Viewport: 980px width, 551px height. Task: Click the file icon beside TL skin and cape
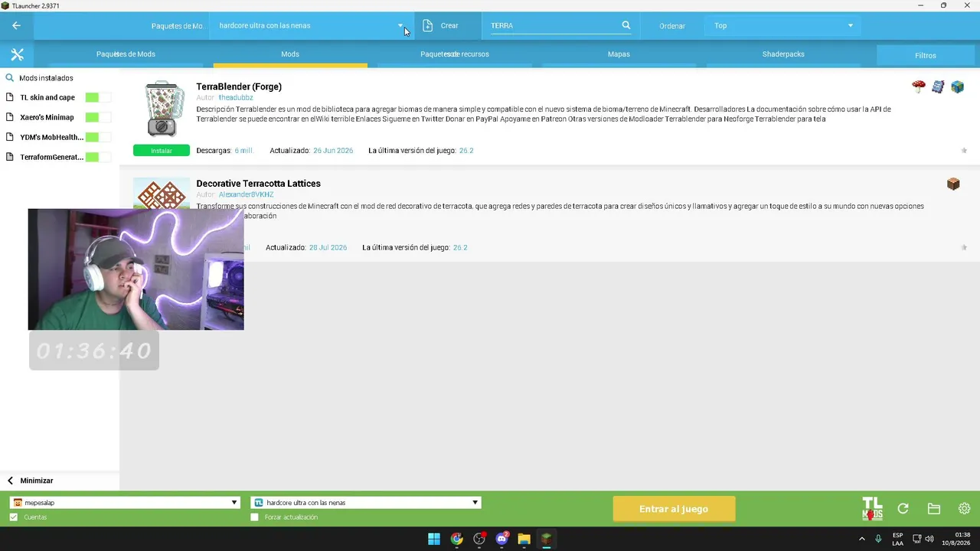coord(10,97)
